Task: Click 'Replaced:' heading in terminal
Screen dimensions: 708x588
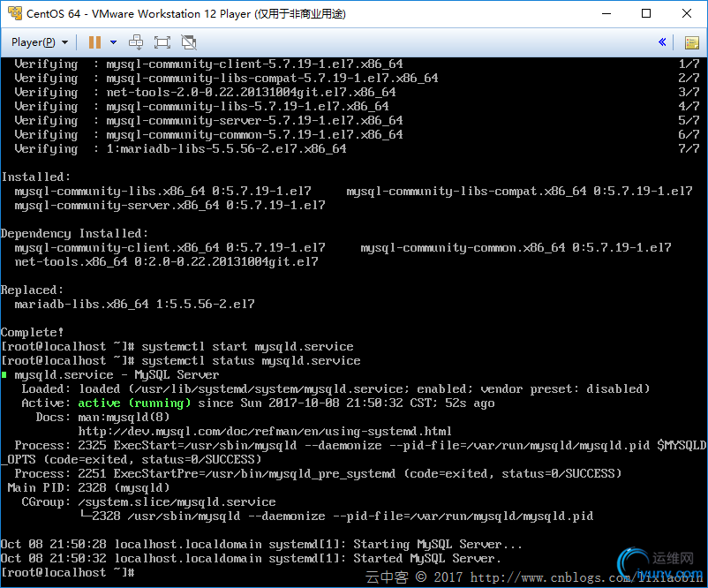Action: [32, 290]
